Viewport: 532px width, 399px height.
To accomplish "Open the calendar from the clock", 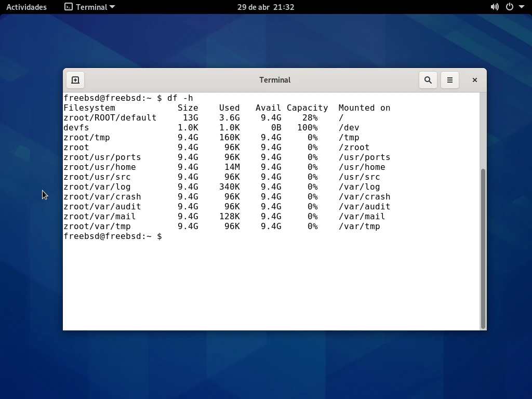I will (x=265, y=7).
